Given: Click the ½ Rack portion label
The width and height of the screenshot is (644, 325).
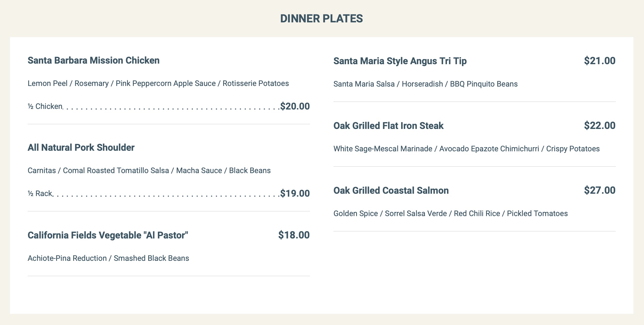Looking at the screenshot, I should pos(40,193).
